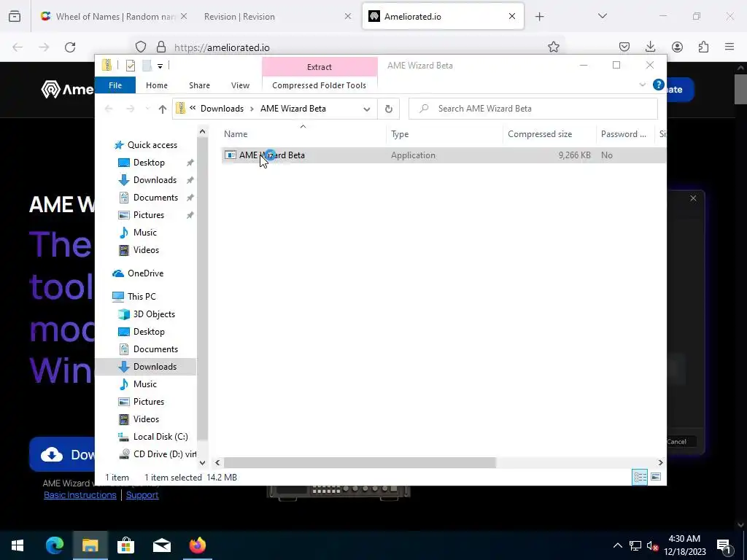Click Downloads in the address breadcrumb

coord(222,109)
